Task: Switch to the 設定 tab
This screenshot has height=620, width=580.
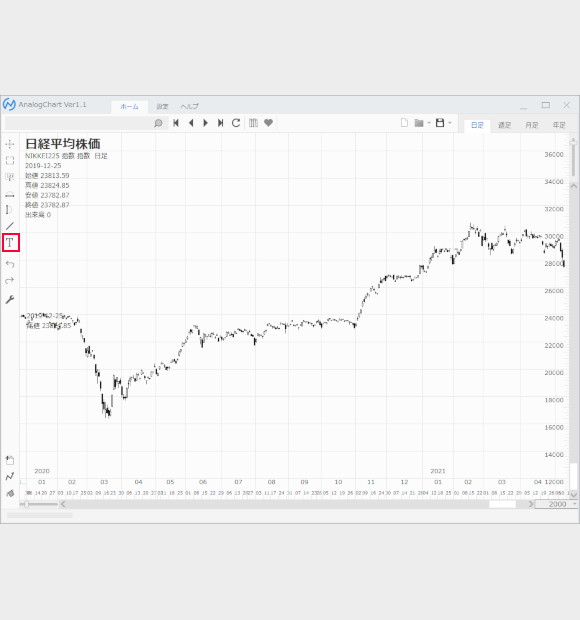Action: [162, 106]
